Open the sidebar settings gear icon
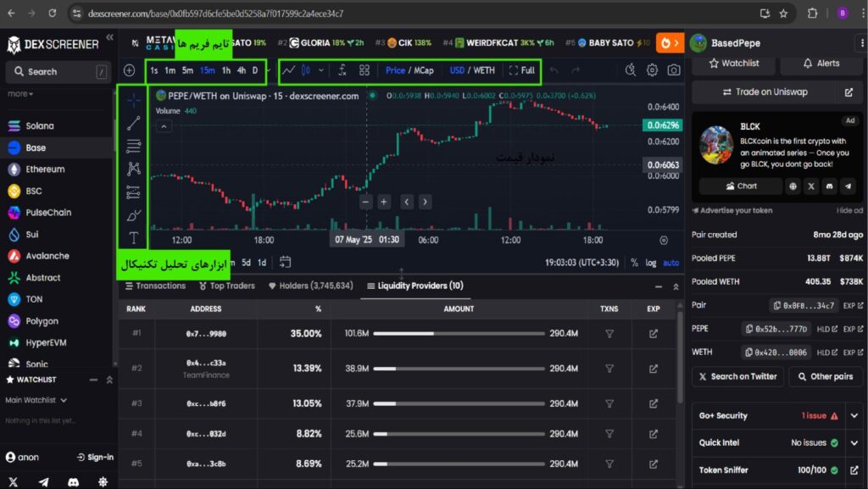This screenshot has height=489, width=868. (103, 482)
